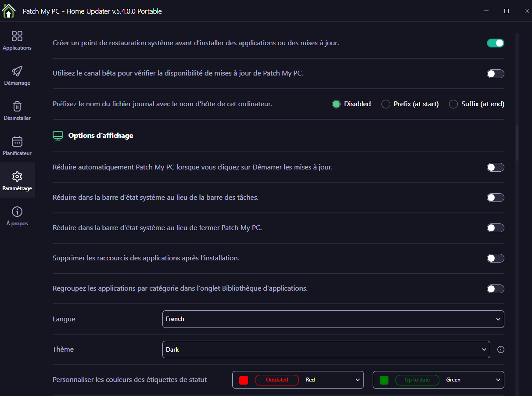Open the Désinstaller trash icon

click(17, 106)
